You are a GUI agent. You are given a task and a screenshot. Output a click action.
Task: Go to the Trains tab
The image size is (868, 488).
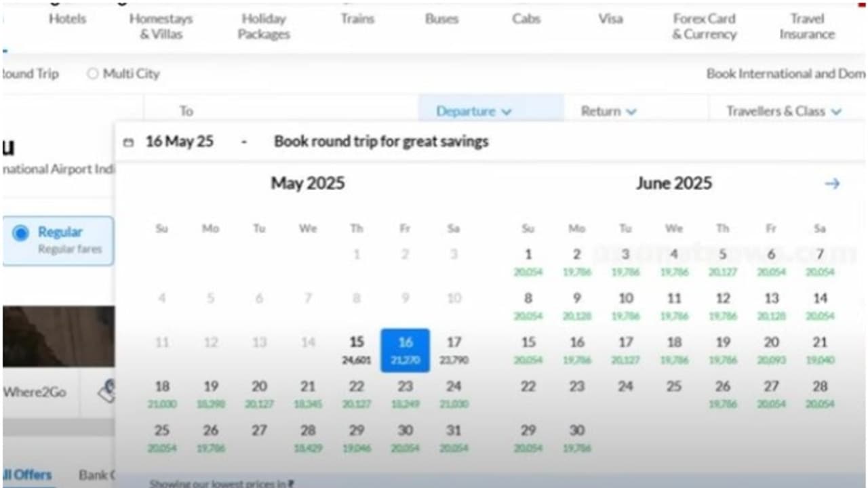(x=357, y=19)
